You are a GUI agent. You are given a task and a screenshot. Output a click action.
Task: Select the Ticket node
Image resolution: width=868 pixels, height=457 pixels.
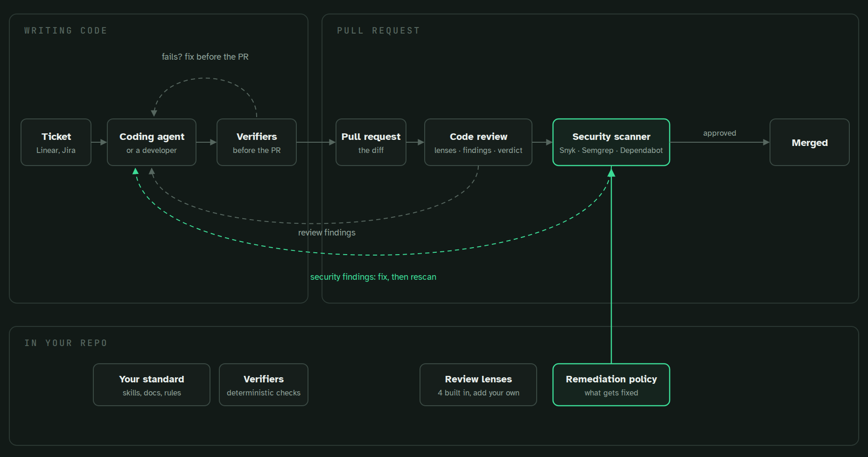tap(56, 142)
